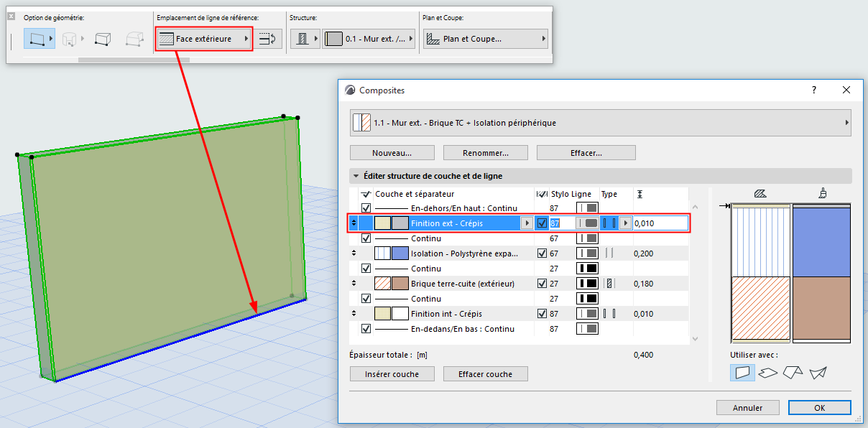Viewport: 868px width, 428px height.
Task: Toggle the separator checkbox below Isolation layer
Action: click(x=366, y=269)
